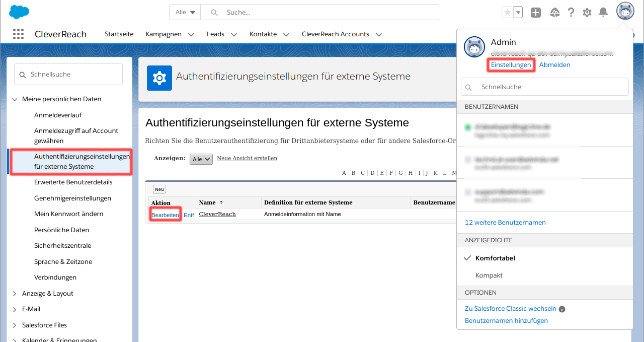Focus the global 'Suche...' search field
The image size is (644, 342).
(319, 12)
